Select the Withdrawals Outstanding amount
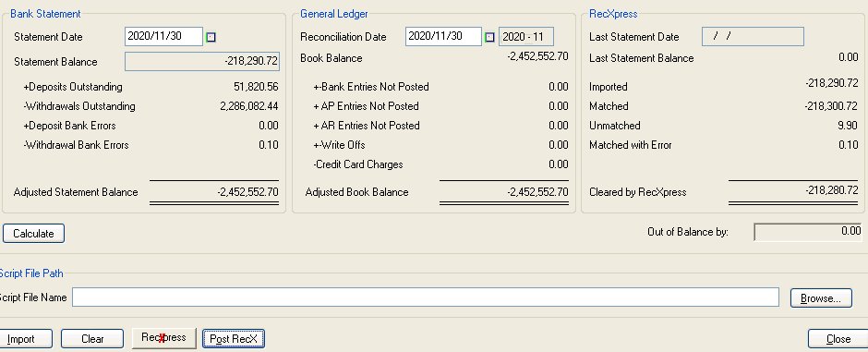The width and height of the screenshot is (868, 352). [249, 106]
